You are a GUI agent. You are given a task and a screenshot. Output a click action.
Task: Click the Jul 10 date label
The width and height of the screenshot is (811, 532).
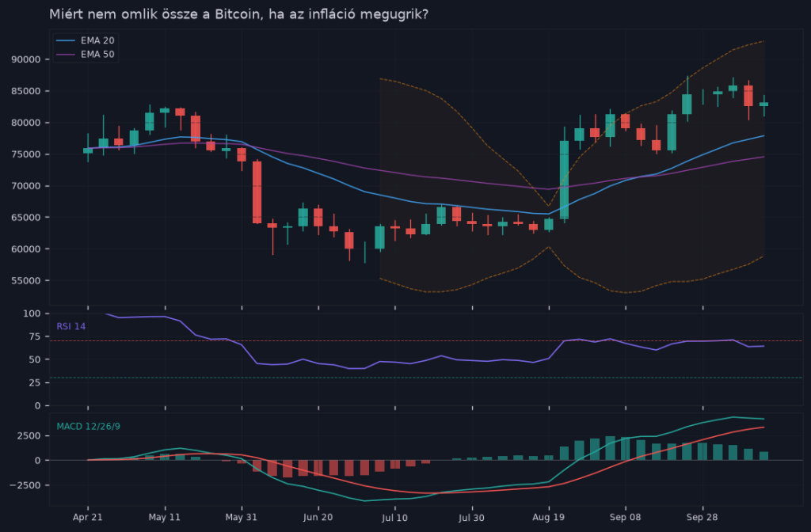pos(394,517)
